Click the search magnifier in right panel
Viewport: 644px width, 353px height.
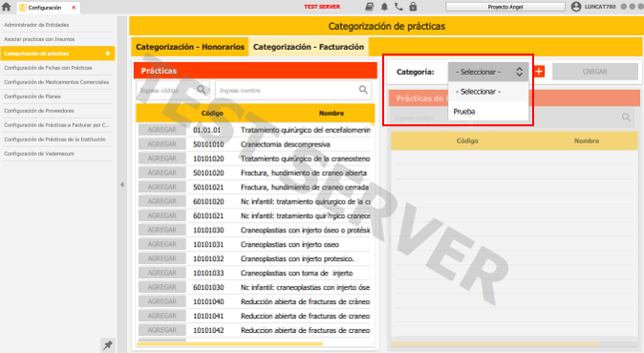coord(627,118)
